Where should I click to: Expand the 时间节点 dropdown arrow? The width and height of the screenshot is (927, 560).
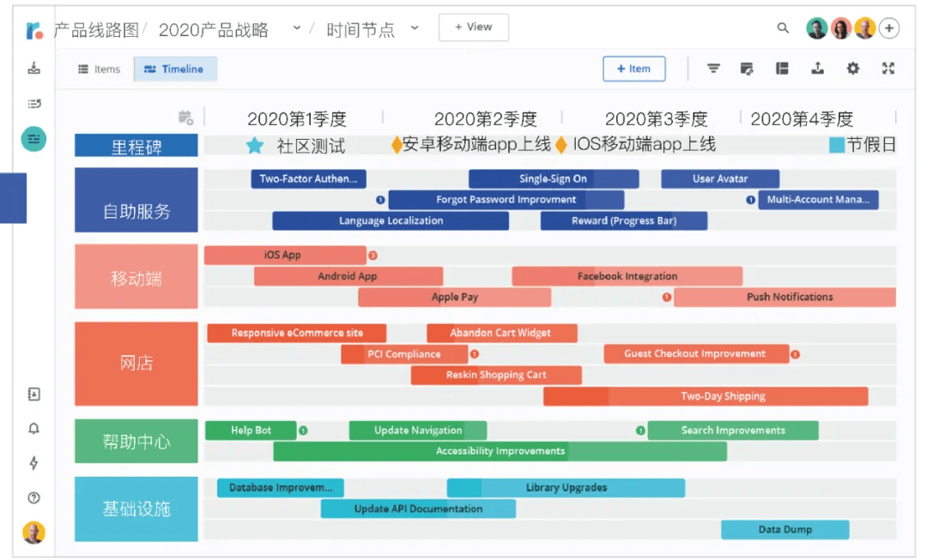pyautogui.click(x=415, y=27)
